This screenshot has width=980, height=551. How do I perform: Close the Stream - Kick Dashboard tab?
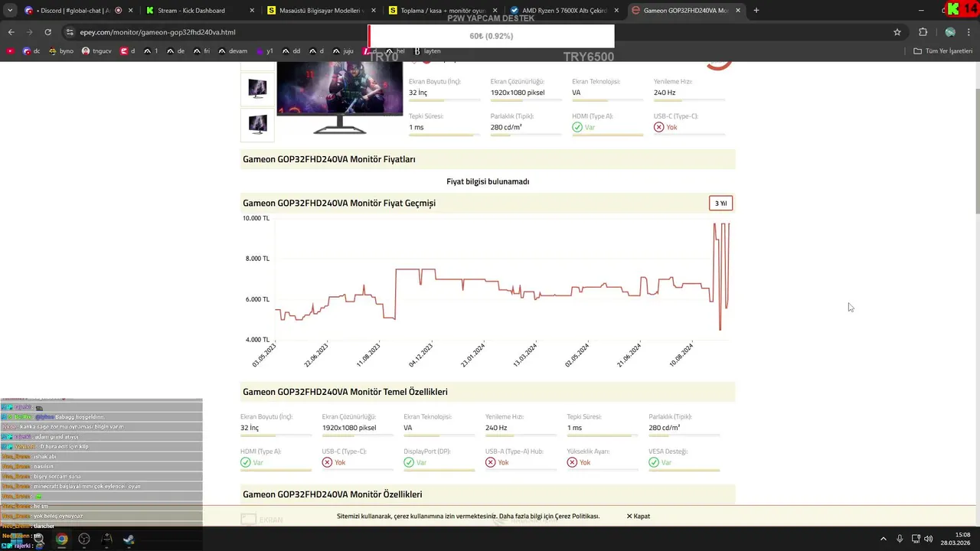pos(253,11)
